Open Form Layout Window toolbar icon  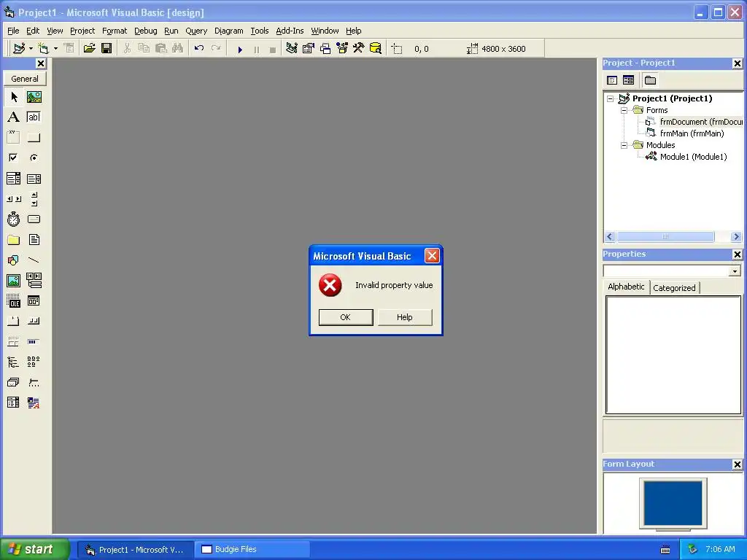(x=325, y=48)
